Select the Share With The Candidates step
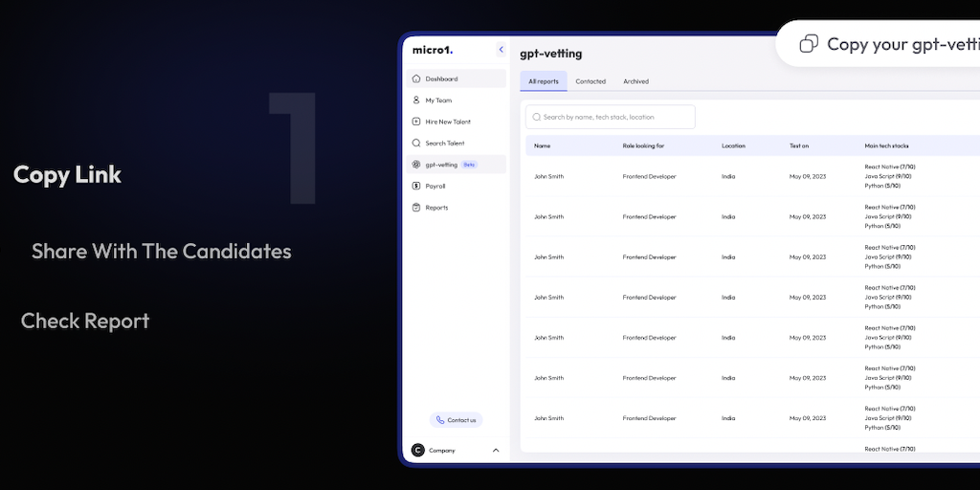Image resolution: width=980 pixels, height=490 pixels. pyautogui.click(x=161, y=252)
